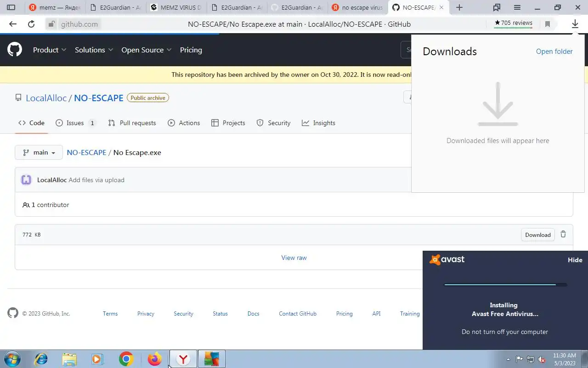
Task: Open the main branch selector dropdown
Action: (x=39, y=152)
